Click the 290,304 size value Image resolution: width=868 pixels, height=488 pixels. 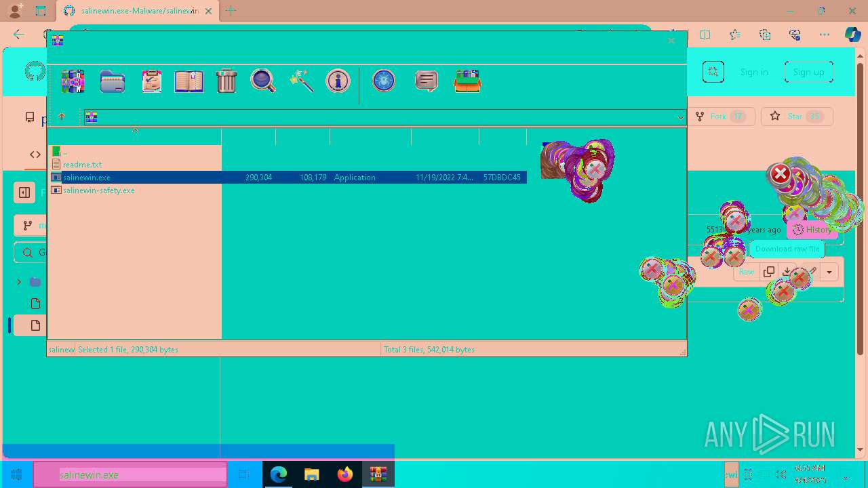click(x=258, y=177)
